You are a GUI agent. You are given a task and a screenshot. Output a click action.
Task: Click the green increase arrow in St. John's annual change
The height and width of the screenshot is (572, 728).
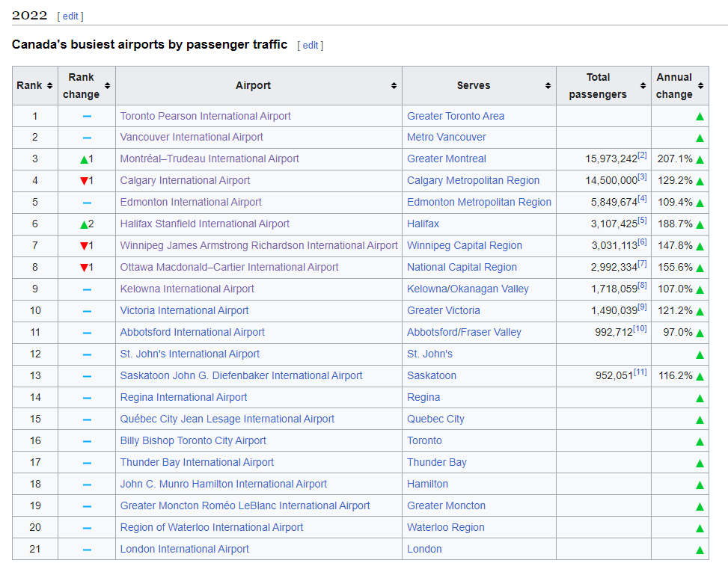700,355
